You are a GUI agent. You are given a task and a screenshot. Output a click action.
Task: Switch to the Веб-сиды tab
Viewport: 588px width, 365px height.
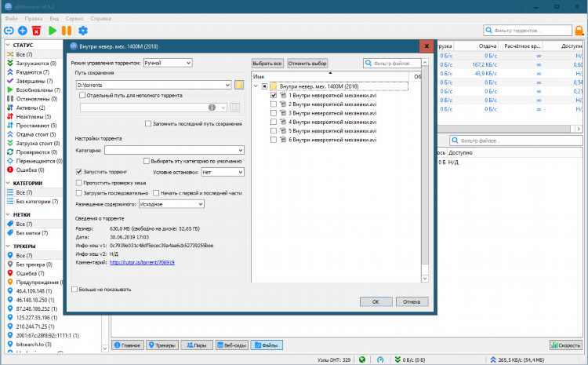tap(232, 345)
